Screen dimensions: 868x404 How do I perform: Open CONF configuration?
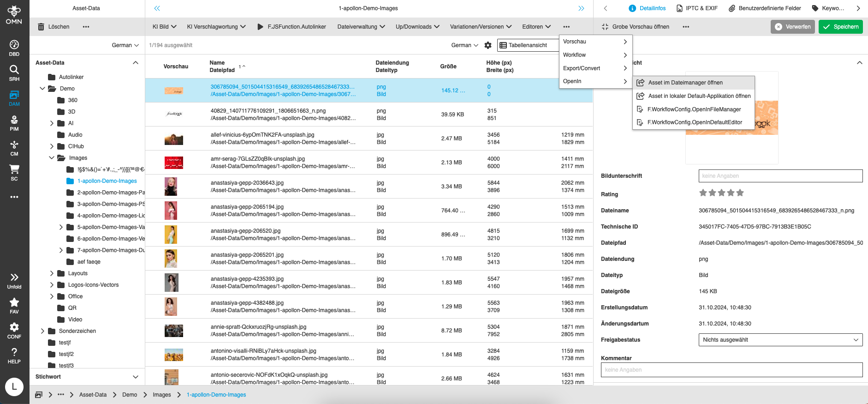click(14, 331)
